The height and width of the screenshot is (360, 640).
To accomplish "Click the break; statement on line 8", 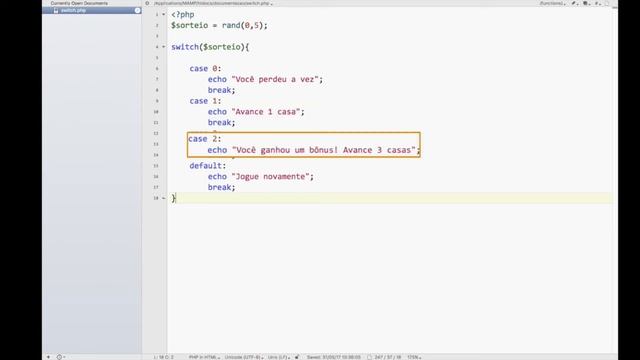I will tap(221, 90).
